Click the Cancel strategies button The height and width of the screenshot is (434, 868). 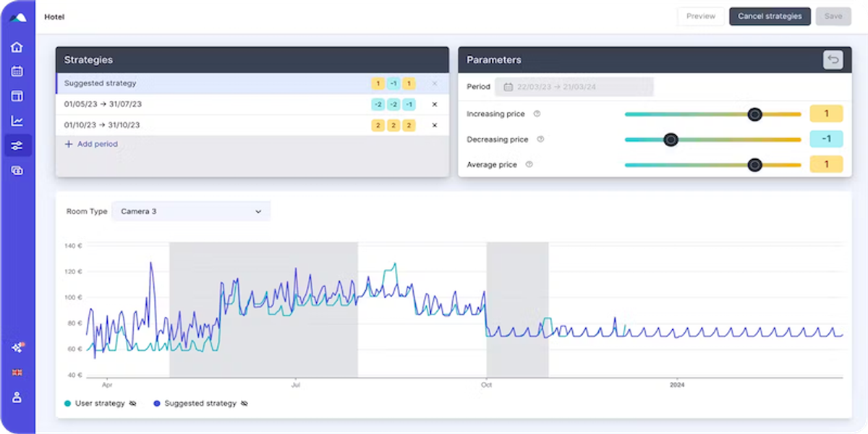coord(770,16)
